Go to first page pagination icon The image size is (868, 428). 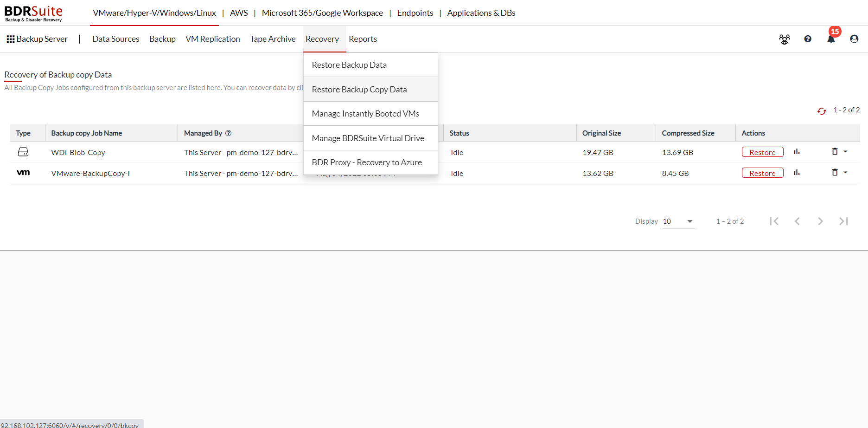[774, 221]
